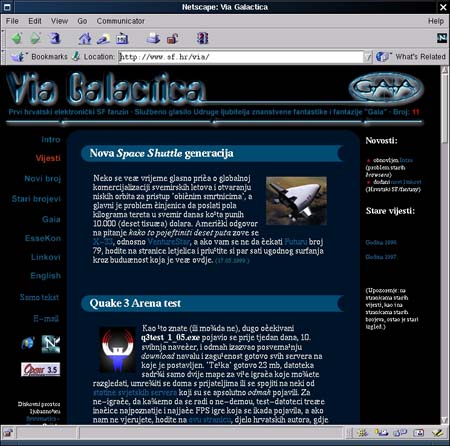Open the Vijesti sidebar link
Viewport: 450px width, 446px height.
48,158
